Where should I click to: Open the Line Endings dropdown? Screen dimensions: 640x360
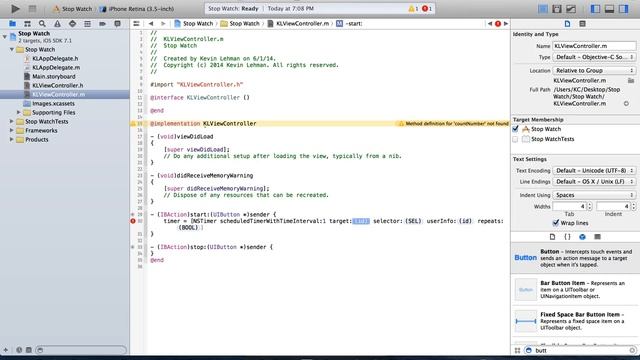[x=594, y=181]
